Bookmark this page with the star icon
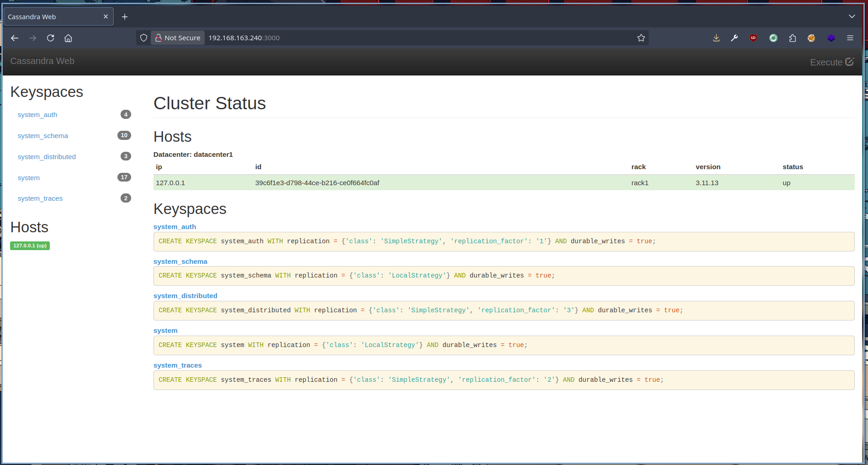The width and height of the screenshot is (868, 465). click(x=641, y=38)
